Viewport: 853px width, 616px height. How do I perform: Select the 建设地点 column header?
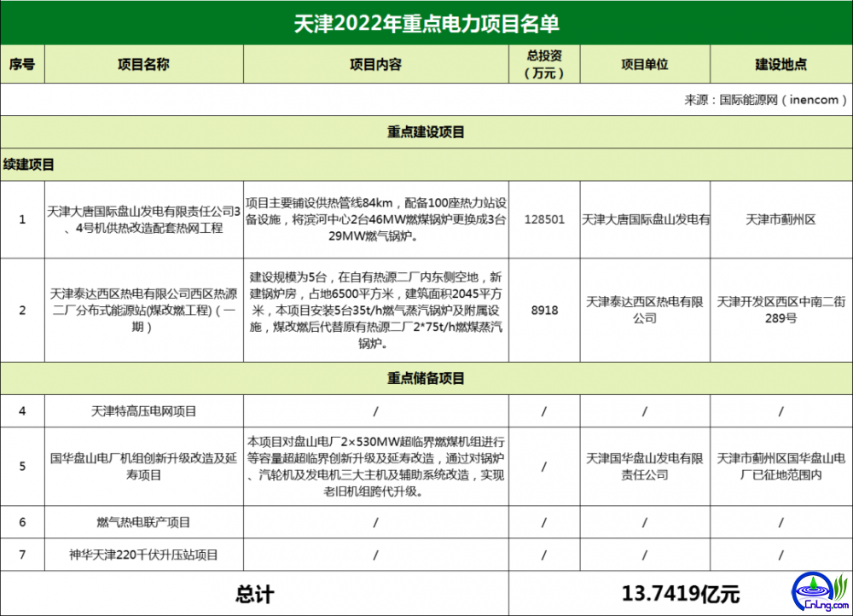coord(780,64)
